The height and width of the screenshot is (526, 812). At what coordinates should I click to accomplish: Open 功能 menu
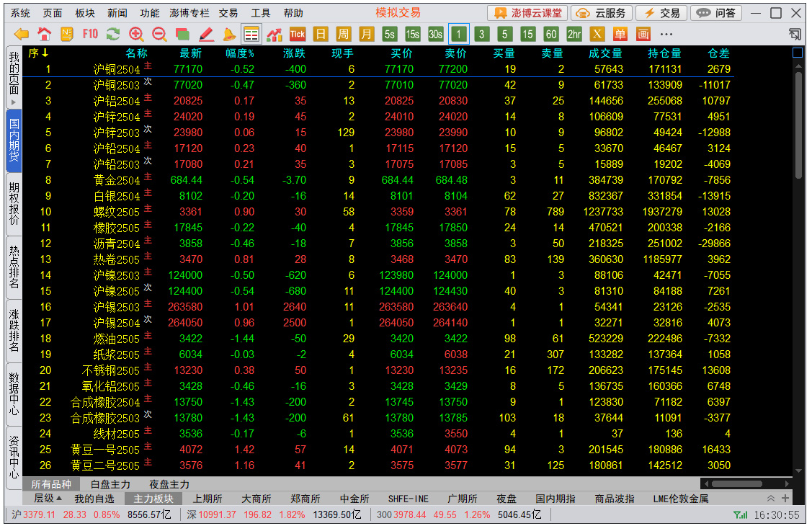tap(150, 13)
